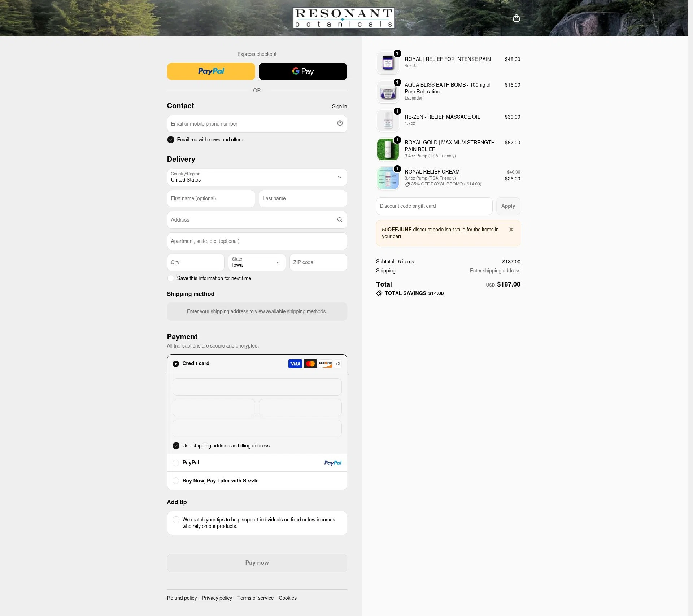Open the Cookies link
The height and width of the screenshot is (616, 693).
pyautogui.click(x=288, y=598)
